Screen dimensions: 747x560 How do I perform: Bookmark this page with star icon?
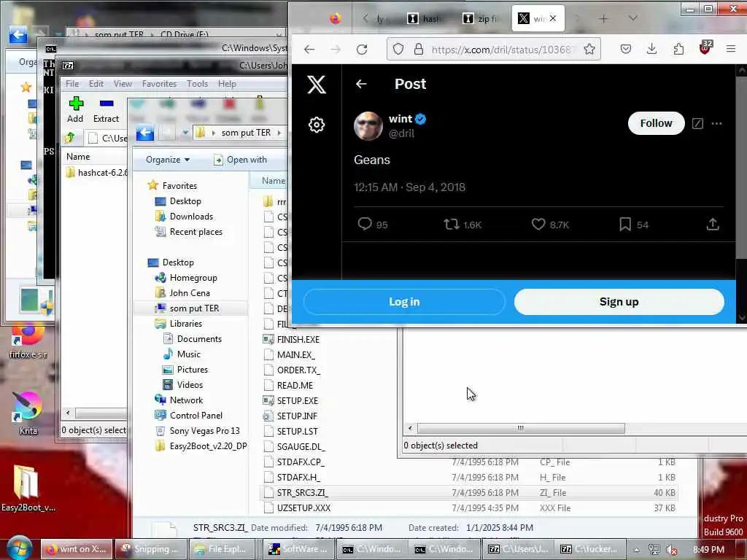[589, 49]
